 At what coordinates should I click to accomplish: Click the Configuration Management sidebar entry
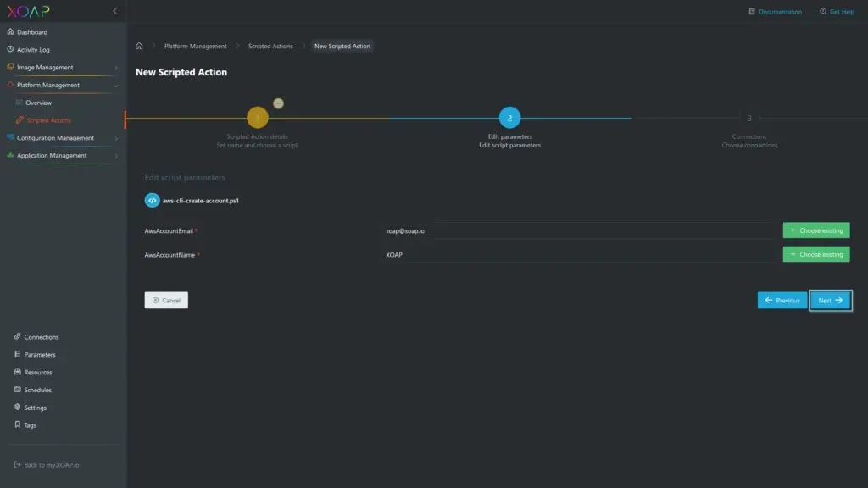pos(55,138)
